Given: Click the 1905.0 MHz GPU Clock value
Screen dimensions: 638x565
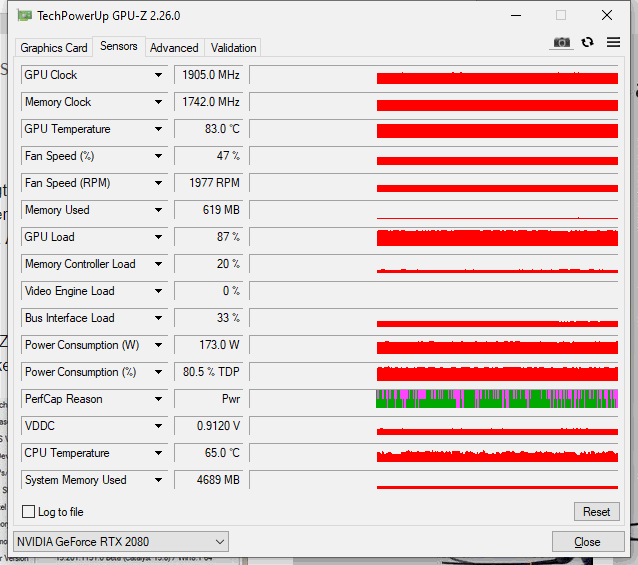Looking at the screenshot, I should tap(209, 75).
